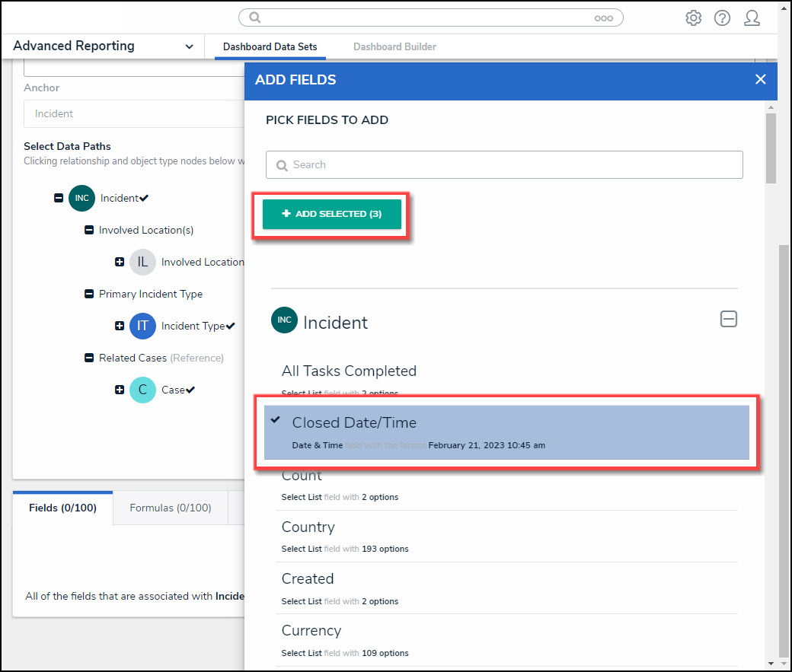This screenshot has height=672, width=792.
Task: Click the C Case node icon
Action: click(142, 390)
